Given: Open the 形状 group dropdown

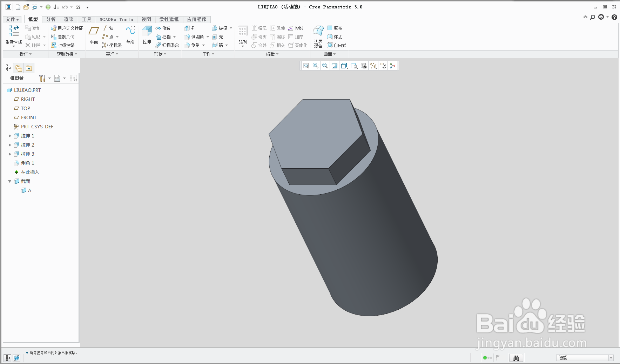Looking at the screenshot, I should 160,54.
